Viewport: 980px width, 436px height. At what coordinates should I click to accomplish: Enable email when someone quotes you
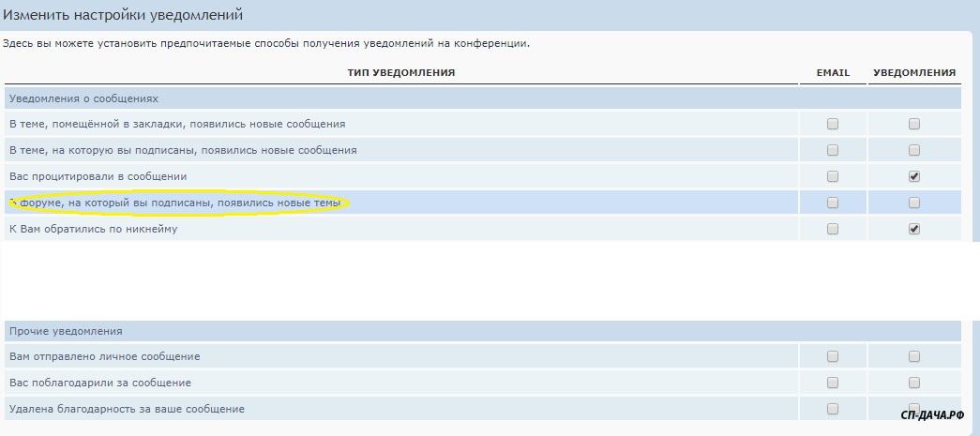click(x=833, y=176)
